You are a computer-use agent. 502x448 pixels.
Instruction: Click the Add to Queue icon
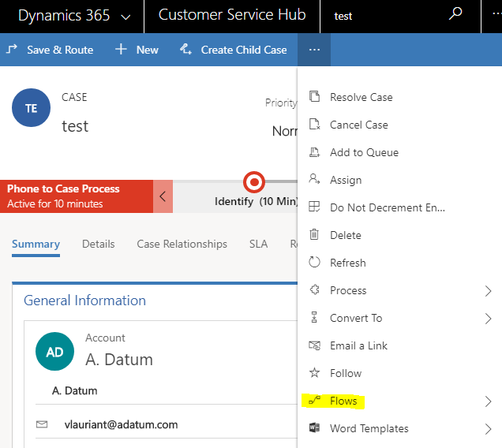[x=314, y=152]
